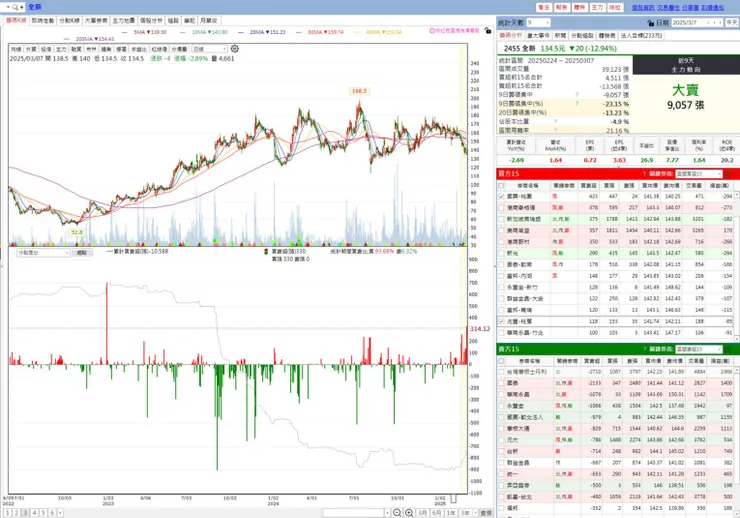Viewport: 740px width, 518px height.
Task: Check the 美商高盛 broker row
Action: [x=501, y=230]
